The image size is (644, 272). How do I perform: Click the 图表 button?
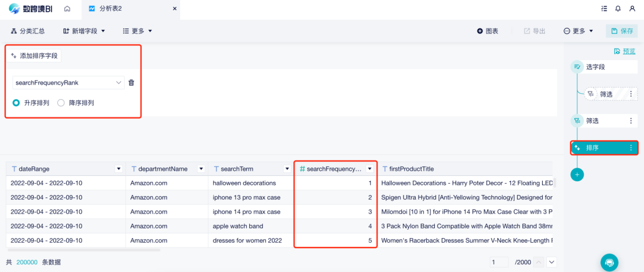click(x=488, y=31)
